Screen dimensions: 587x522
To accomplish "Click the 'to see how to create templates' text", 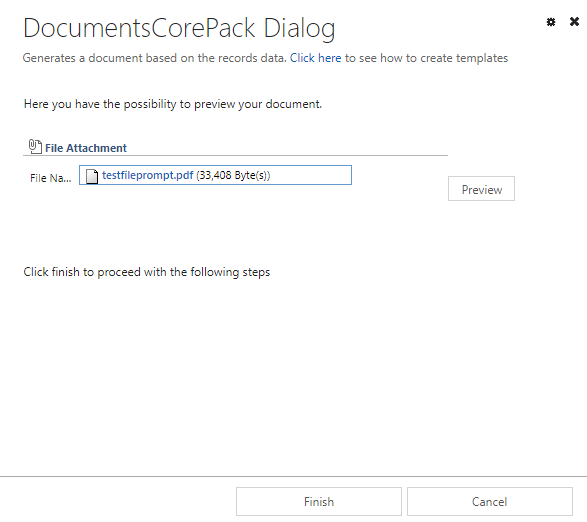I will tap(426, 58).
